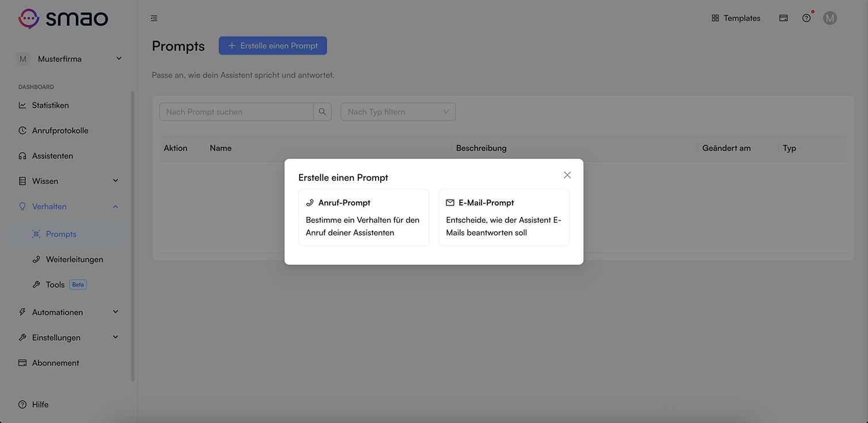
Task: Click the Geändert am column header
Action: pyautogui.click(x=726, y=148)
